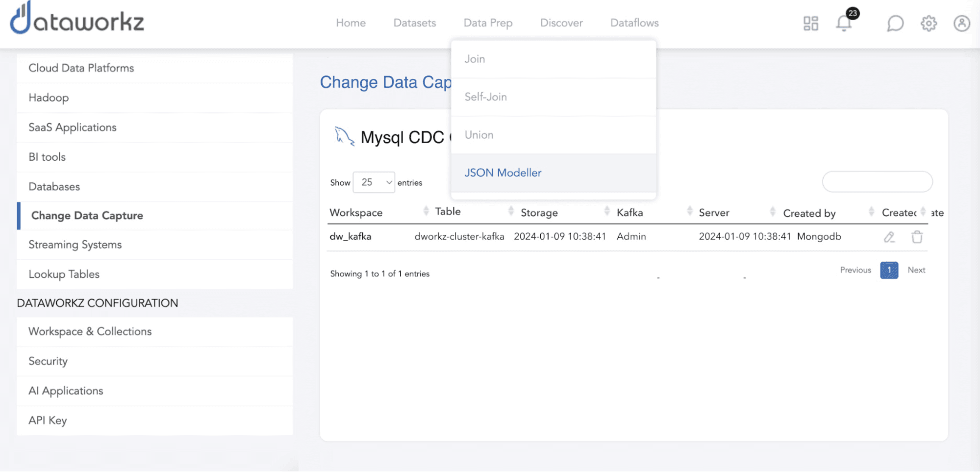Open the notifications bell
980x472 pixels.
pos(844,23)
